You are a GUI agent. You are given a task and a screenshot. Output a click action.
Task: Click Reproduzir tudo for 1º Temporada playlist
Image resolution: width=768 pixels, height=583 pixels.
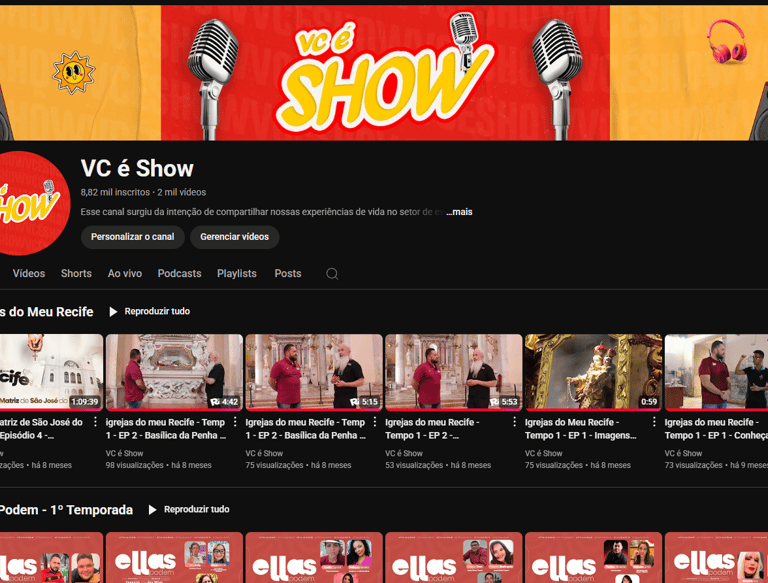click(x=196, y=510)
